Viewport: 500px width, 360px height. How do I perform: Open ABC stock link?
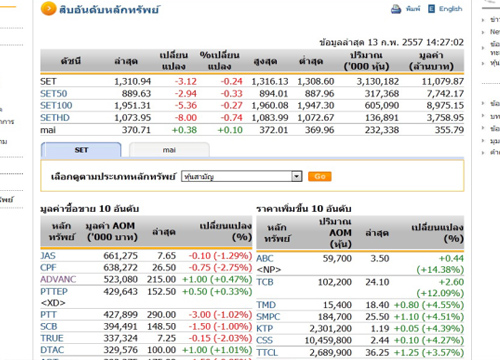(265, 258)
